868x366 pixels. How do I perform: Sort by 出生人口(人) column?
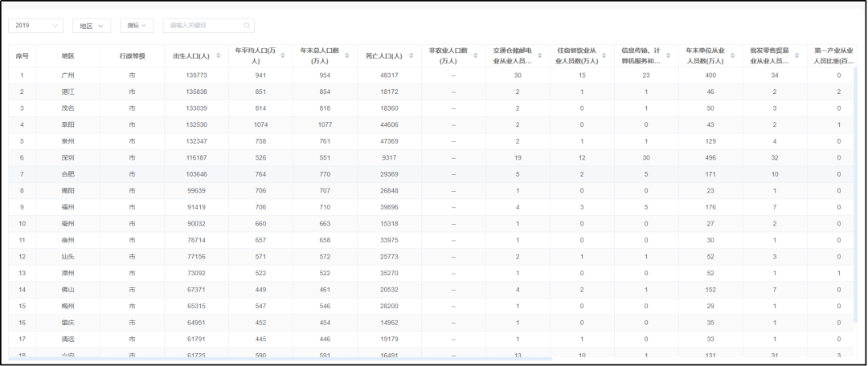point(219,55)
